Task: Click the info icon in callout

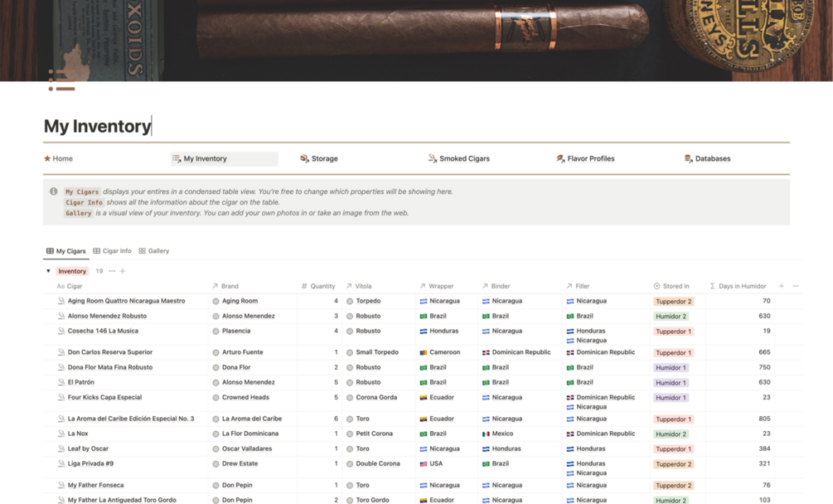Action: [54, 191]
